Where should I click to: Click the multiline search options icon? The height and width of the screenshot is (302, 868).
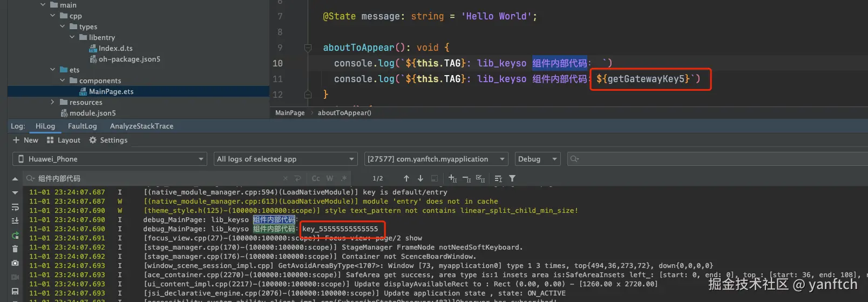coord(498,178)
